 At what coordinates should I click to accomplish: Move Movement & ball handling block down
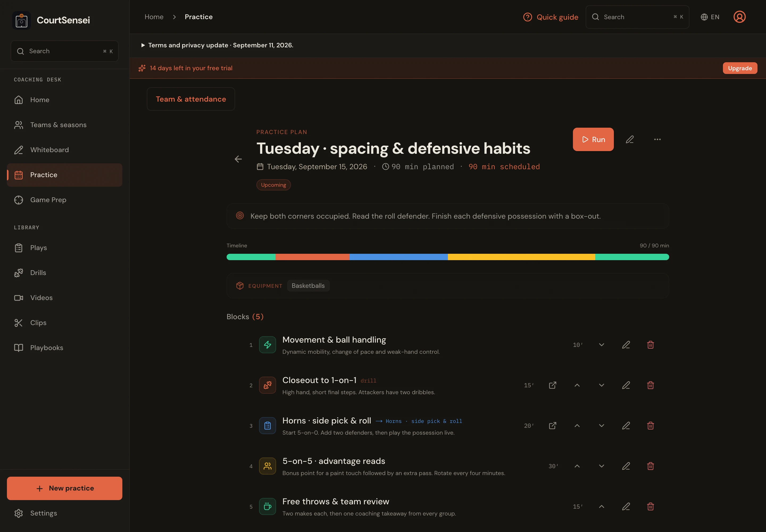601,345
